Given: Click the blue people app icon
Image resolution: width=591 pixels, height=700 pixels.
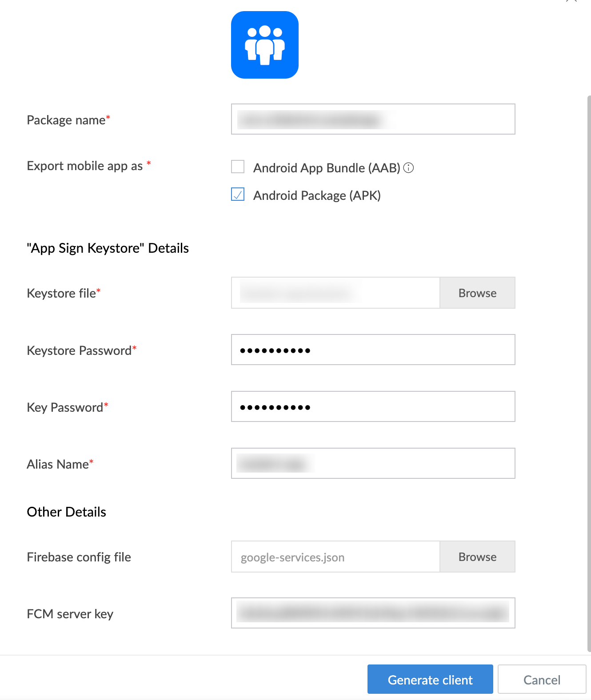Looking at the screenshot, I should [265, 45].
